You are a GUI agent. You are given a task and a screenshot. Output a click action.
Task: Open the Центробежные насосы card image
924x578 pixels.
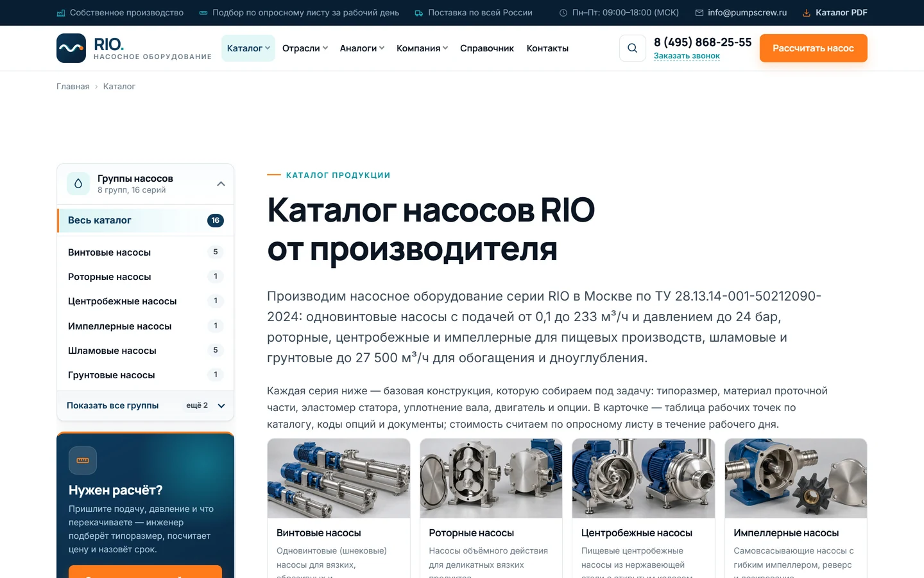pos(644,478)
